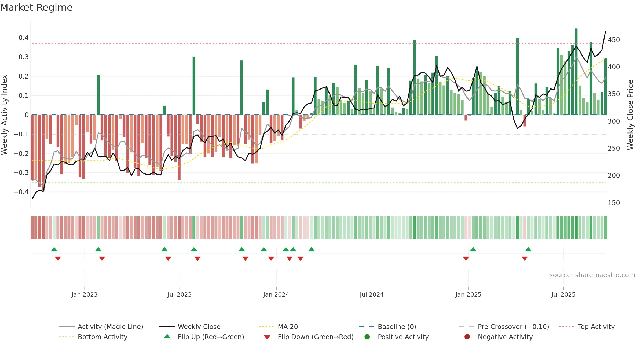Screen dimensions: 644x362
Task: Click the source: sharemaestro.com text
Action: (x=592, y=275)
